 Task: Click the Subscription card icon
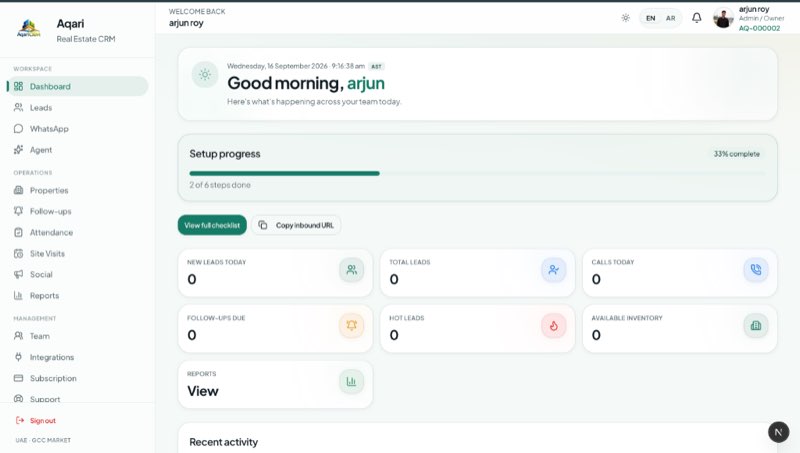pyautogui.click(x=18, y=378)
